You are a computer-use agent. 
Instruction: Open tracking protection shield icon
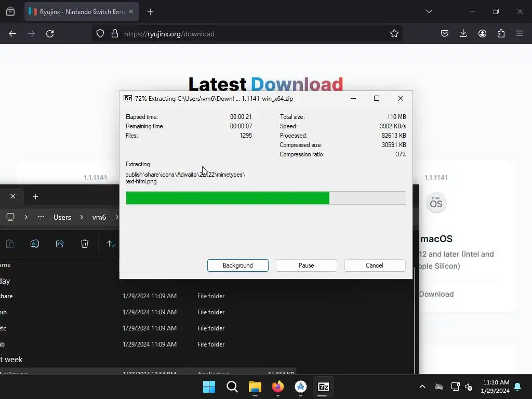[100, 34]
